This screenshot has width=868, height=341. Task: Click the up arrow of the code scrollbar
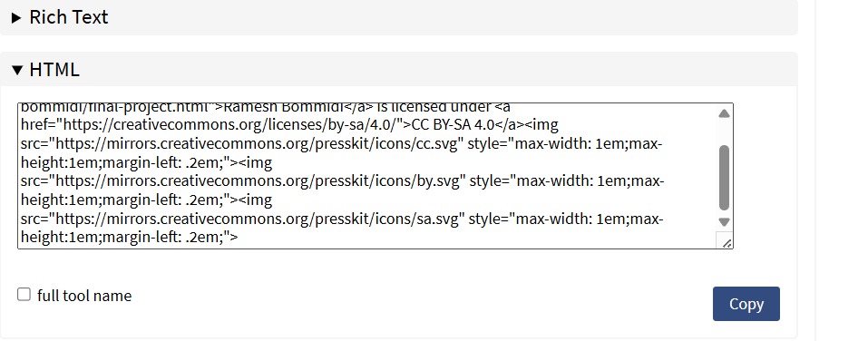tap(724, 113)
